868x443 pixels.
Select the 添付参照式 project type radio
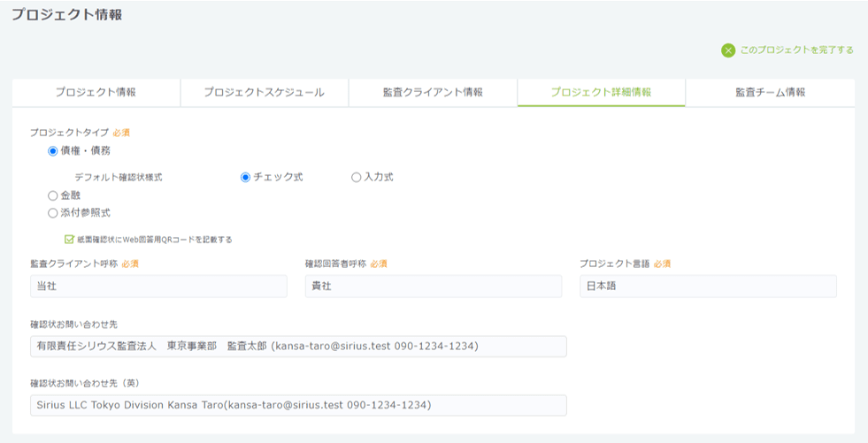(53, 213)
